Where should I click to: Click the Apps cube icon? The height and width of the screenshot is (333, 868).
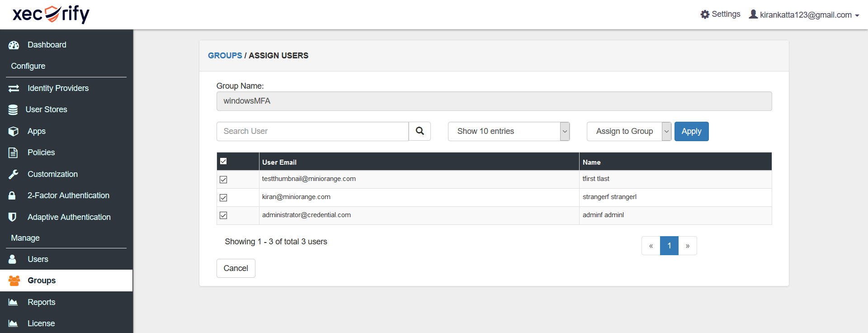(x=14, y=131)
